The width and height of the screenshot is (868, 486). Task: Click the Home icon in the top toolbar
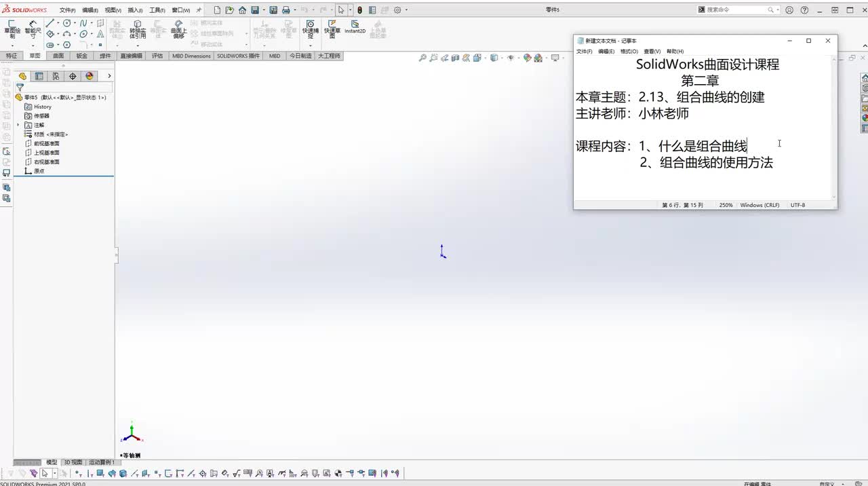click(242, 10)
